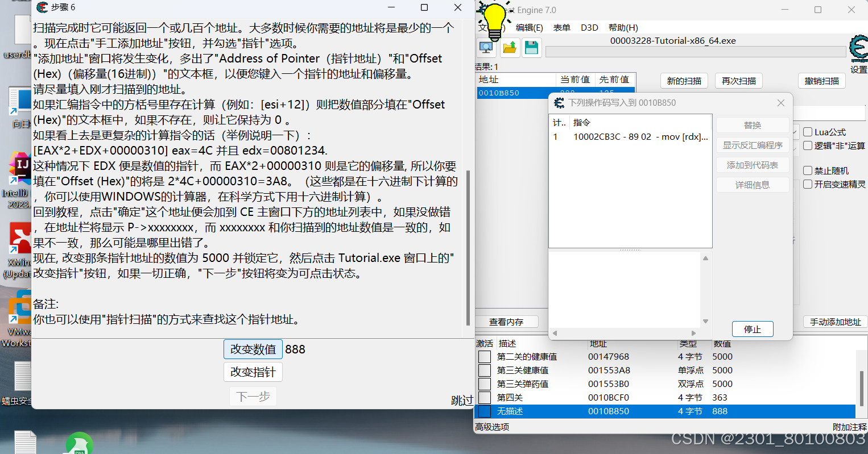Click the 数值 column header in the address table

722,343
